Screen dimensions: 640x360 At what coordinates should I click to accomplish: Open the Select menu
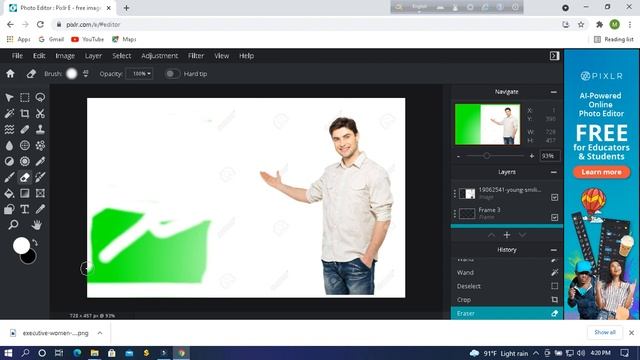(x=122, y=56)
